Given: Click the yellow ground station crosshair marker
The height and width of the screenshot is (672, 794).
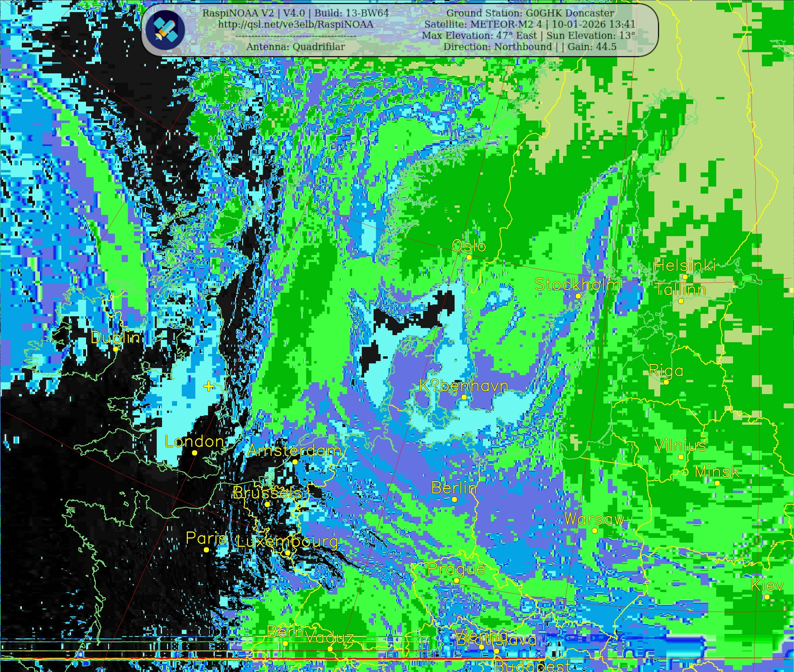Looking at the screenshot, I should [209, 386].
